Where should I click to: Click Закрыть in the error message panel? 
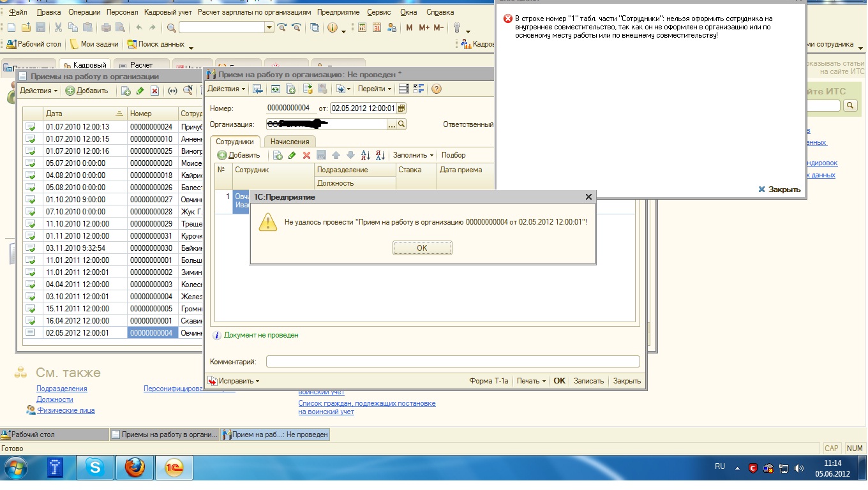coord(779,189)
